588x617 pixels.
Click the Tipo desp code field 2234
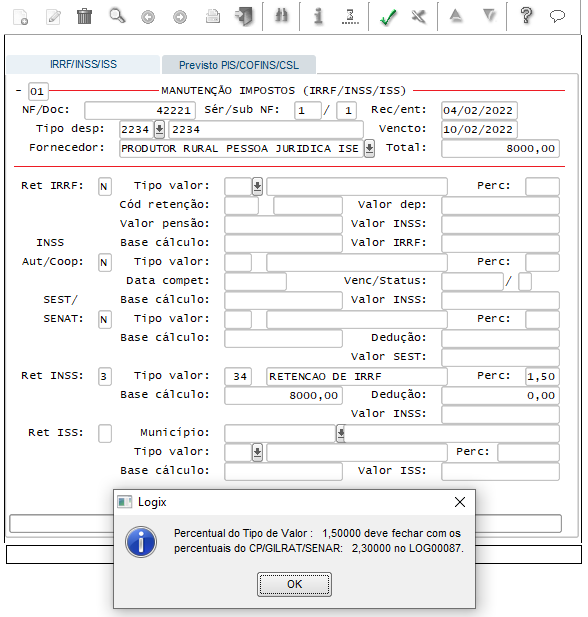[x=136, y=129]
